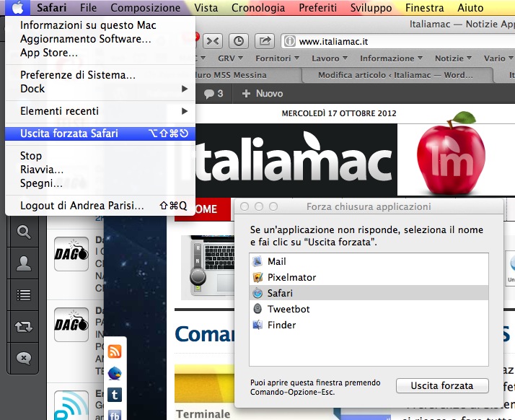Image resolution: width=515 pixels, height=420 pixels.
Task: Select Mail in force quit list
Action: (x=369, y=261)
